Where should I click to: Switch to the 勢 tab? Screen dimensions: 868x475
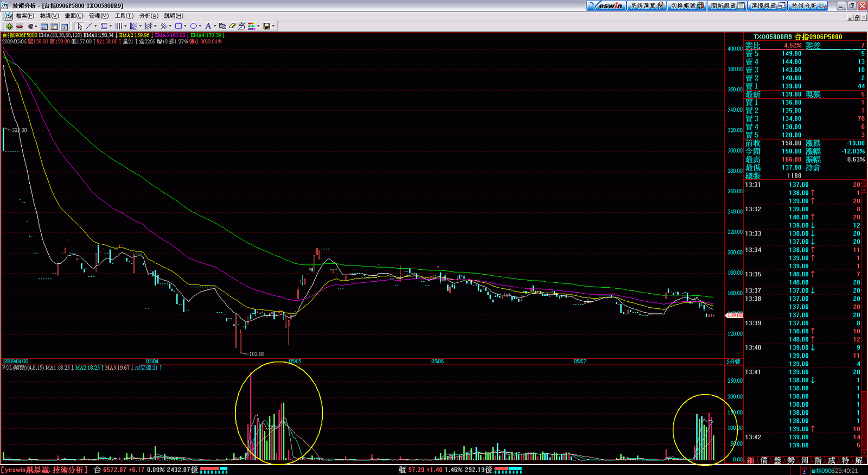(791, 460)
